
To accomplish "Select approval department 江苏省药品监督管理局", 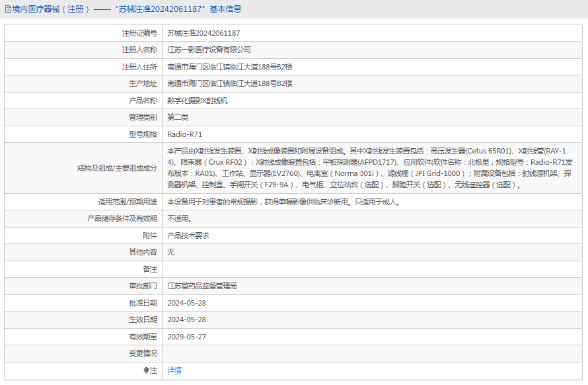I will tap(202, 286).
